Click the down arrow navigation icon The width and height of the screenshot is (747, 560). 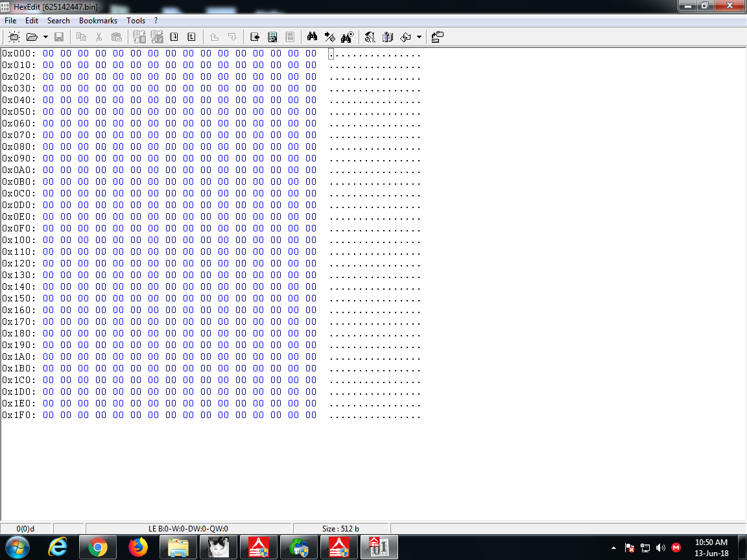click(x=232, y=37)
